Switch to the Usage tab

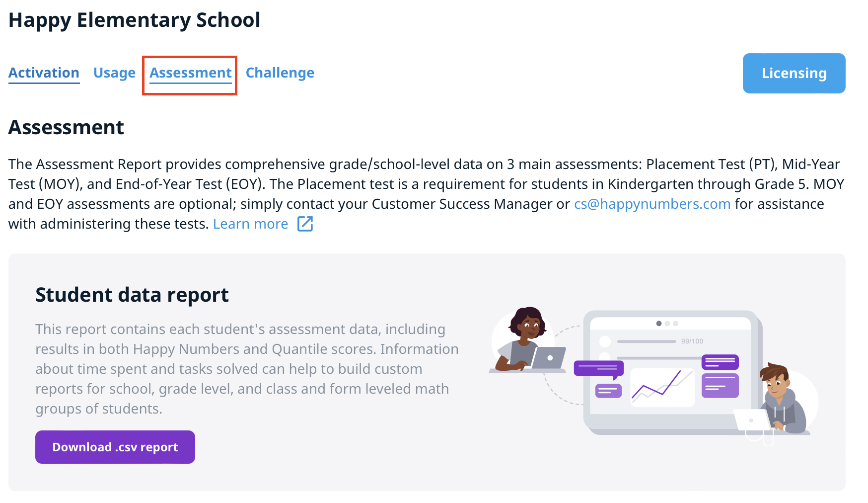pos(114,73)
